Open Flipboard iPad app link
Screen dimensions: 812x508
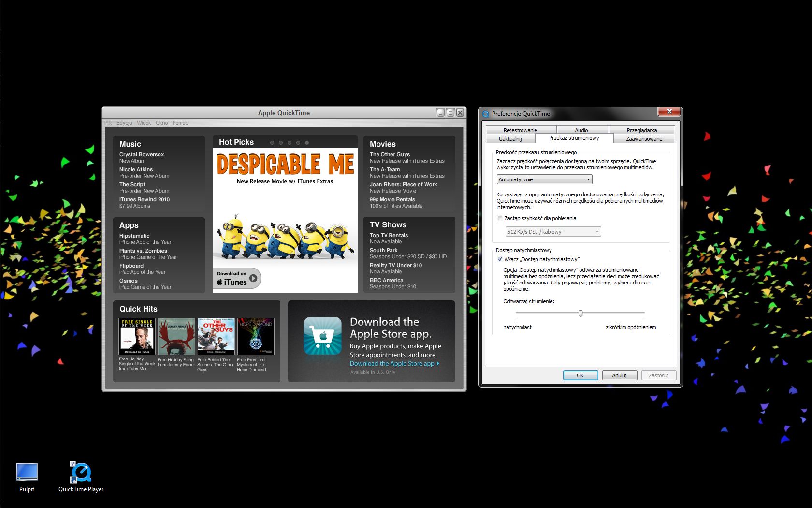pos(142,269)
